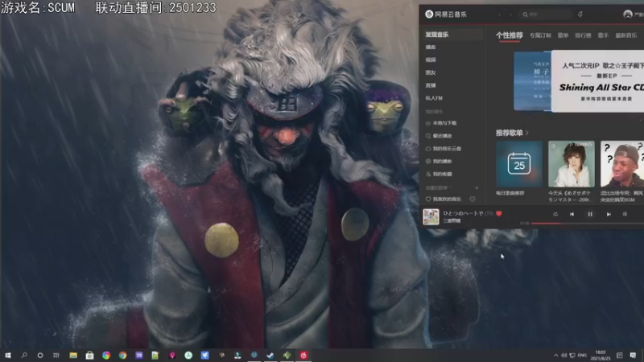This screenshot has height=362, width=644.
Task: Switch to the 歌单 tab
Action: (x=563, y=35)
